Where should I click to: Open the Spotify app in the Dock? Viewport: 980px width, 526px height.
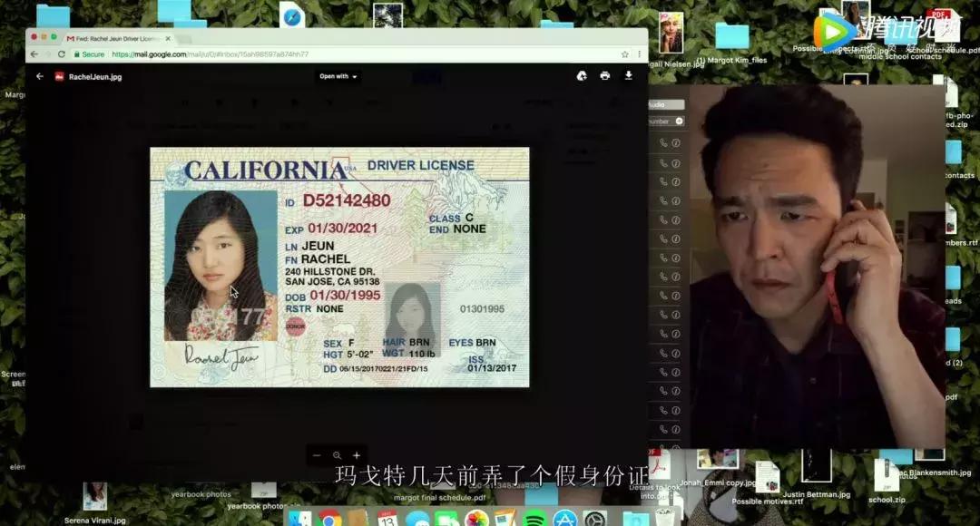[534, 519]
